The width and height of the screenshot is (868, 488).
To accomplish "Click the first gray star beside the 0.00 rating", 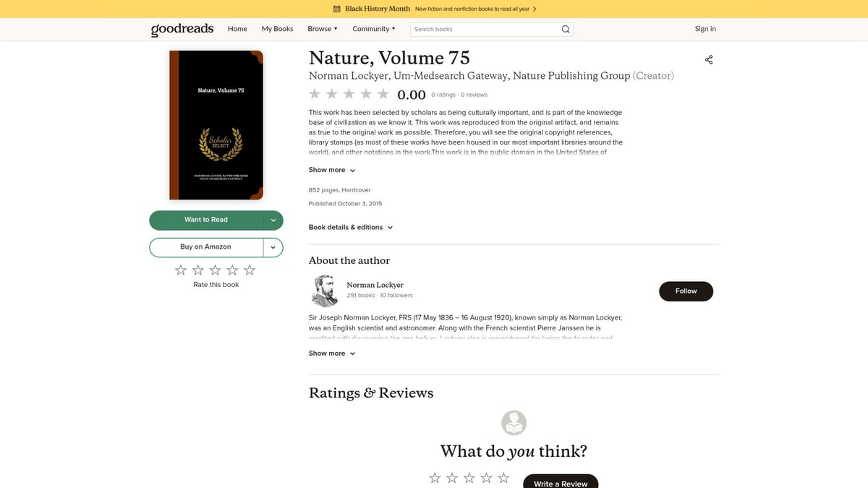I will 315,94.
